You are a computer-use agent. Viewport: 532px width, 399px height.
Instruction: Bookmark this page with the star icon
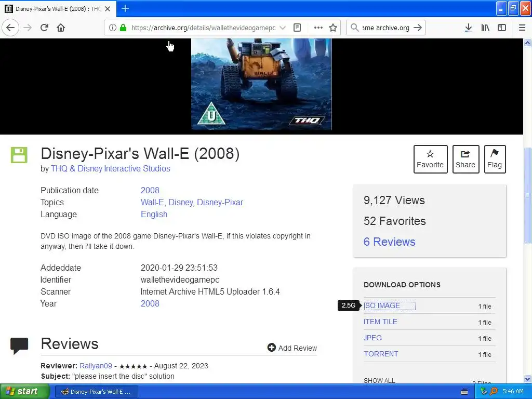pos(333,28)
